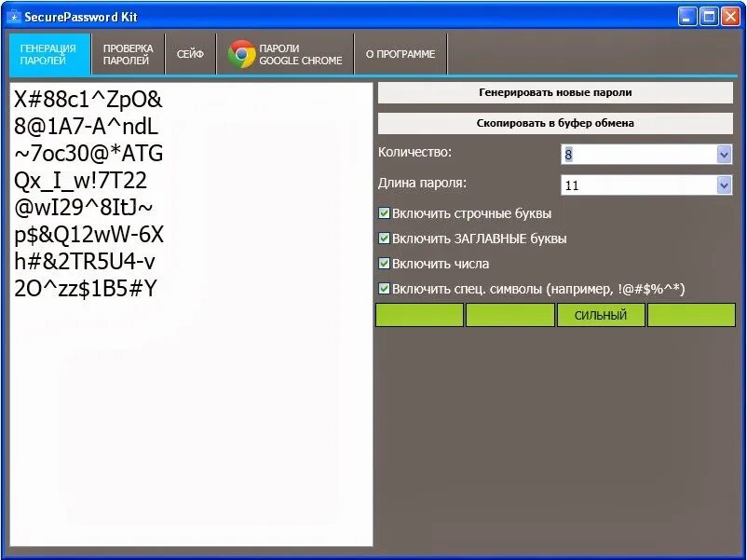This screenshot has height=560, width=747.
Task: Toggle Включить ЗАГЛАВНЫЕ буквы checkbox
Action: [x=384, y=238]
